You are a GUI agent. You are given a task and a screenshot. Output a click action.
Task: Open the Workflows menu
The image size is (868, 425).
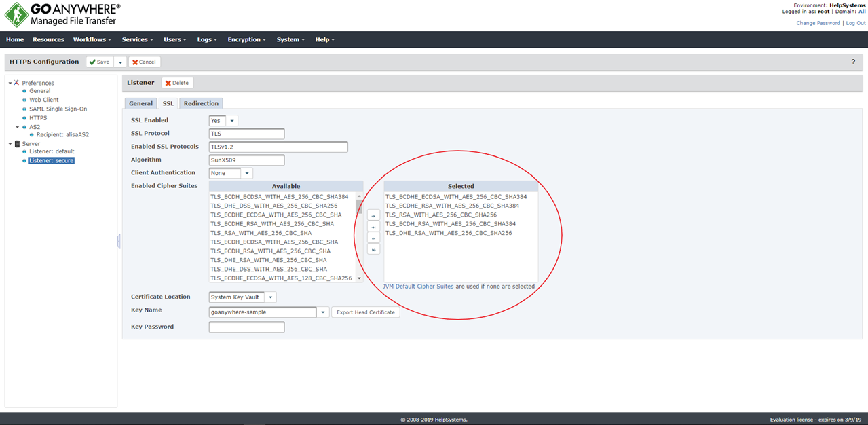92,39
